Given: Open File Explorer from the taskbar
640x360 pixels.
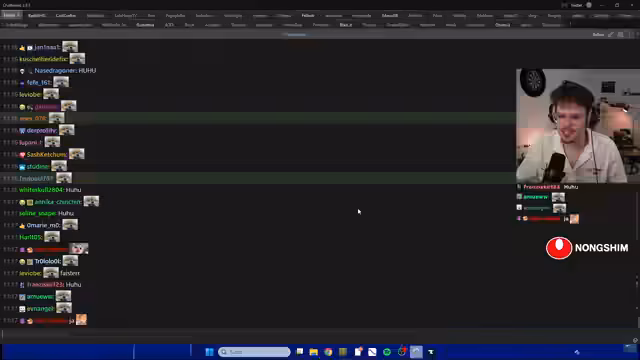Looking at the screenshot, I should pos(313,352).
